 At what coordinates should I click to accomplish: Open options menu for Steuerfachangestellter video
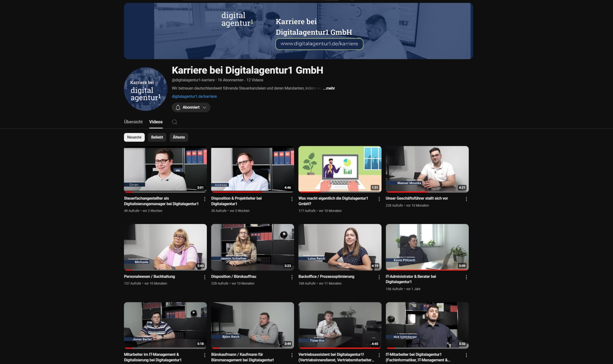pos(205,199)
